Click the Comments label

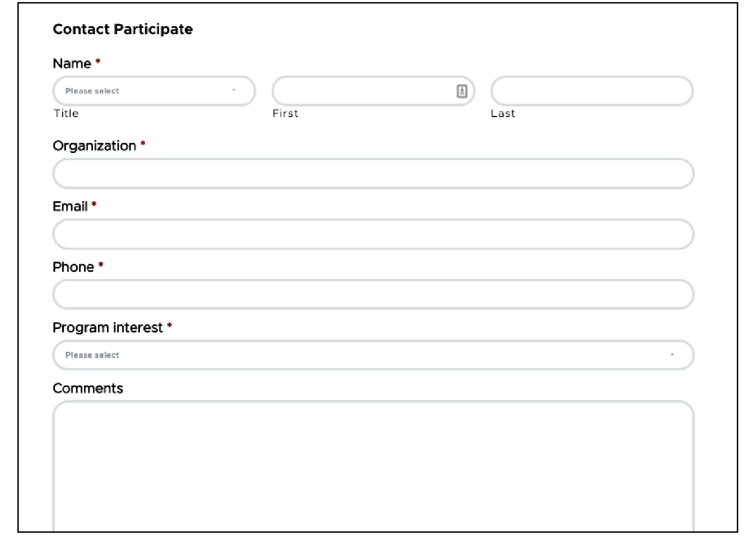click(x=87, y=388)
